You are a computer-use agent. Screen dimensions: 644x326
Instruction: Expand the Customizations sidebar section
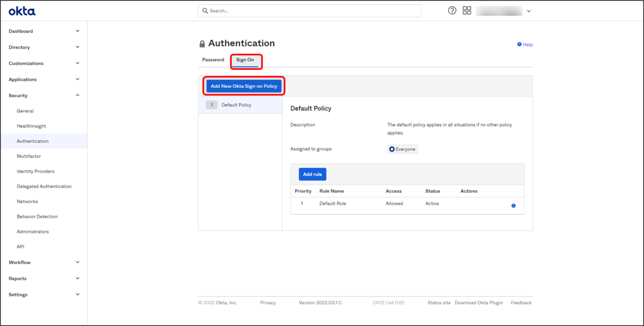43,63
